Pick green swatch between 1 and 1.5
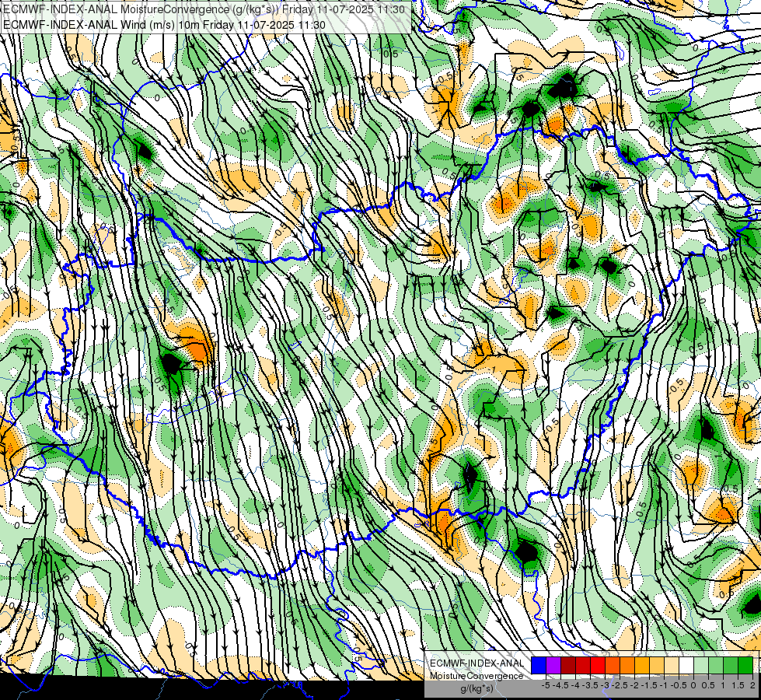Viewport: 761px width, 700px height. [731, 665]
